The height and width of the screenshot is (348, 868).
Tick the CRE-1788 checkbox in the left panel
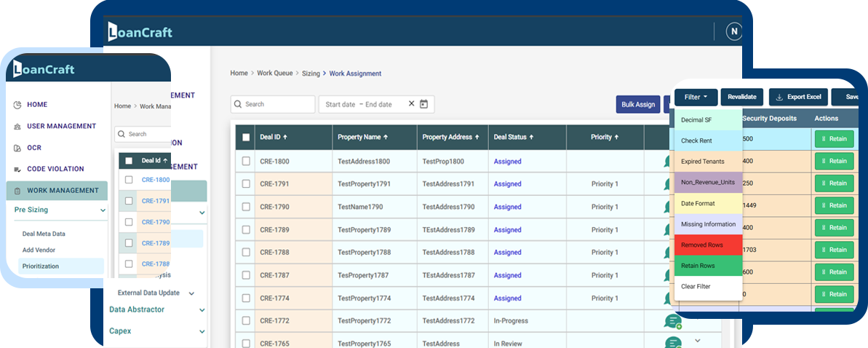pyautogui.click(x=129, y=264)
